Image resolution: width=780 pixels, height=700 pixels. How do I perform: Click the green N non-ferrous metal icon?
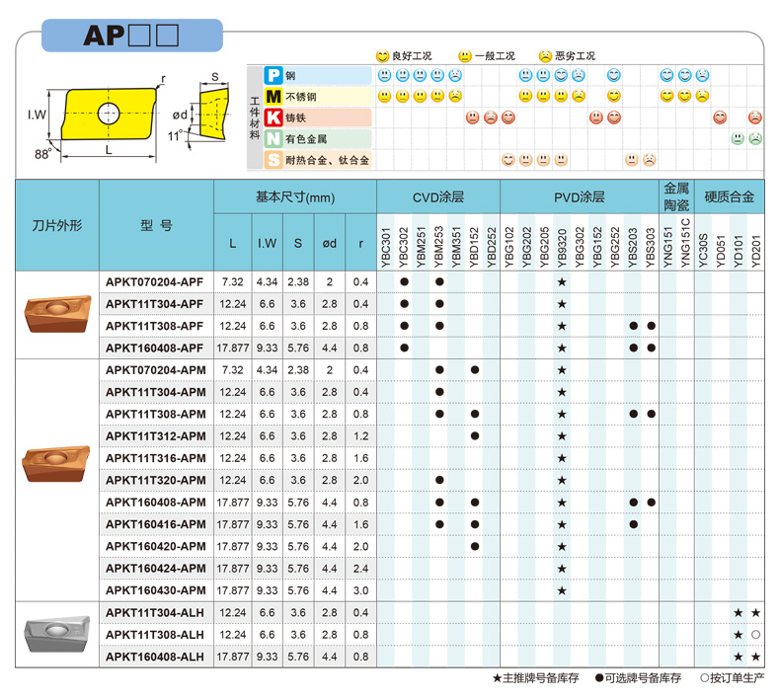click(273, 138)
